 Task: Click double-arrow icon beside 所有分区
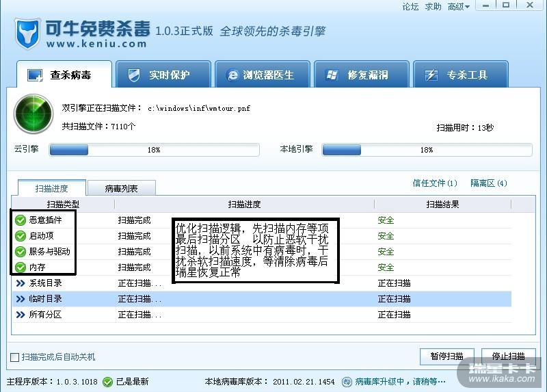[21, 315]
